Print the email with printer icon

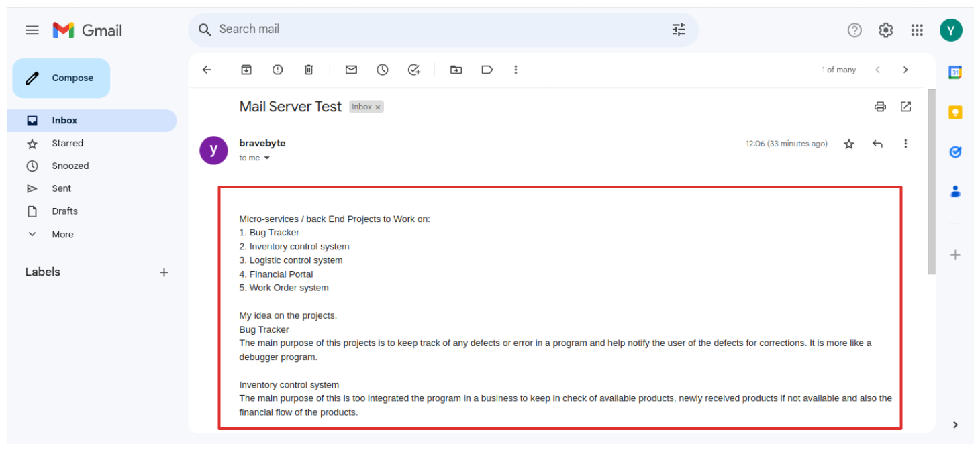(880, 107)
